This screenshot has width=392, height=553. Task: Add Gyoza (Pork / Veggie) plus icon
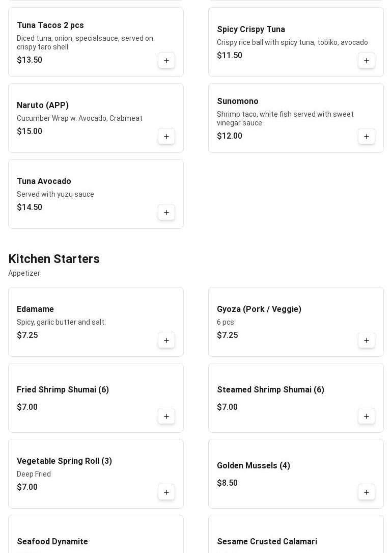click(367, 340)
